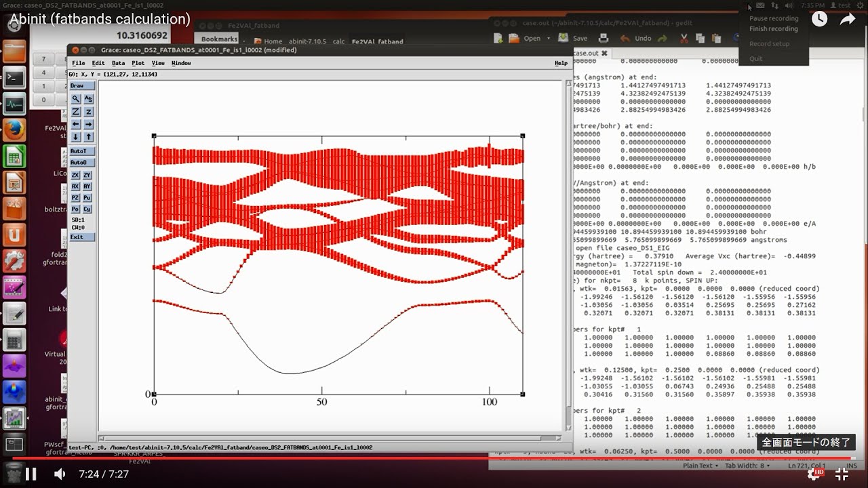The width and height of the screenshot is (868, 488).
Task: Click the PZ push-zoom button
Action: coord(75,198)
